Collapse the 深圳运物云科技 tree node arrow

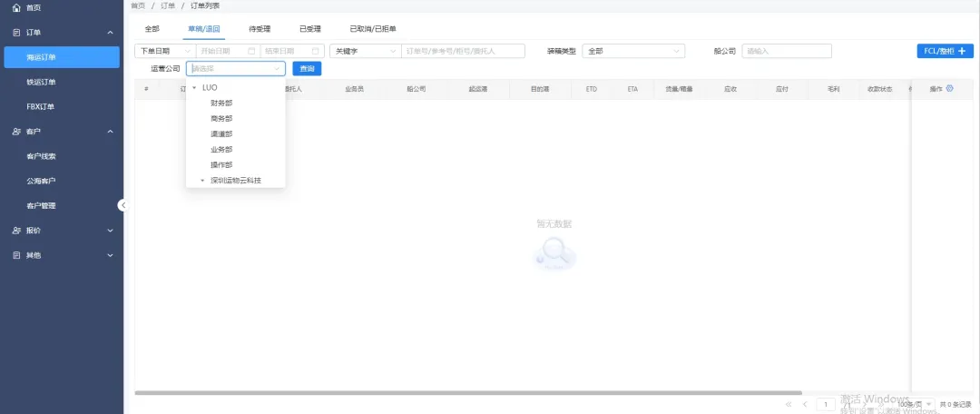point(201,180)
